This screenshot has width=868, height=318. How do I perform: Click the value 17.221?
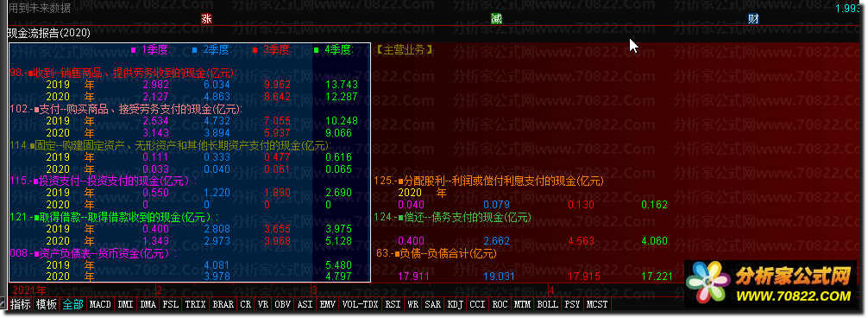click(x=657, y=276)
